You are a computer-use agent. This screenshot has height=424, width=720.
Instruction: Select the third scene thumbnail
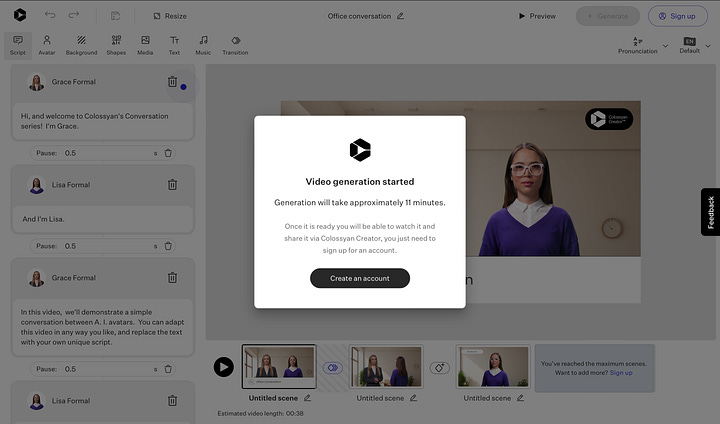[x=493, y=367]
